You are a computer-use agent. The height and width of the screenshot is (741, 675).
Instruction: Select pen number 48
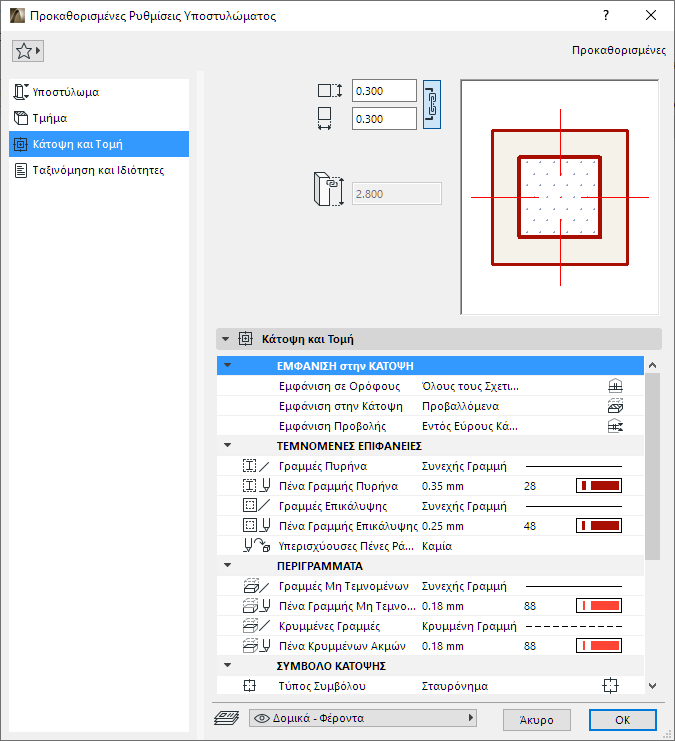(x=530, y=526)
